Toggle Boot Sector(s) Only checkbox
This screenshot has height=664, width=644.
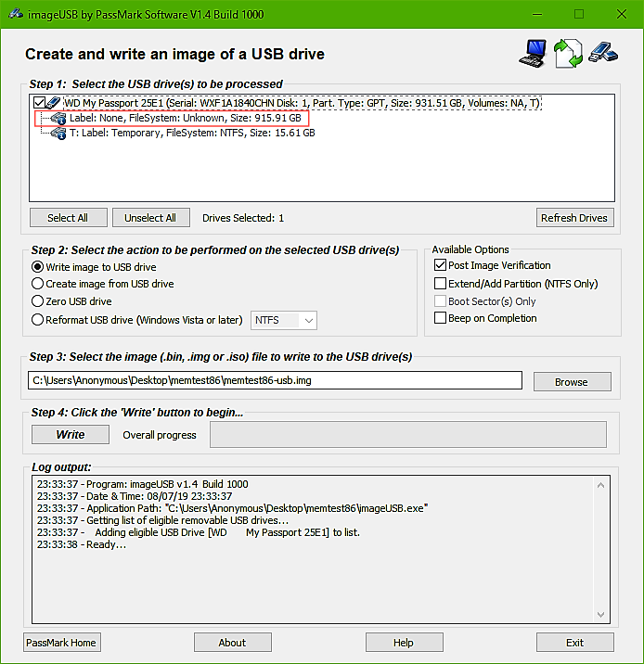pyautogui.click(x=440, y=300)
